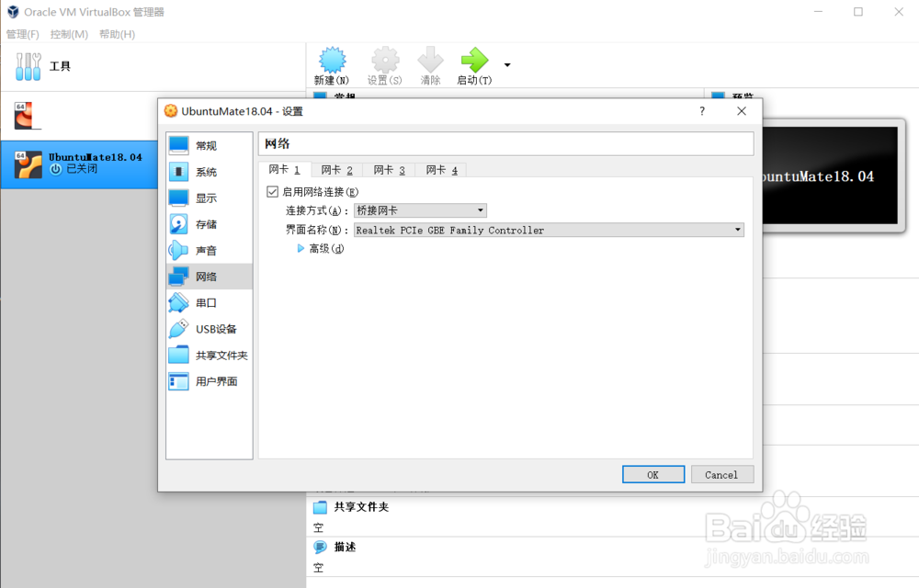Toggle the 启用网络连接(E) checkbox
The width and height of the screenshot is (919, 588).
point(273,191)
